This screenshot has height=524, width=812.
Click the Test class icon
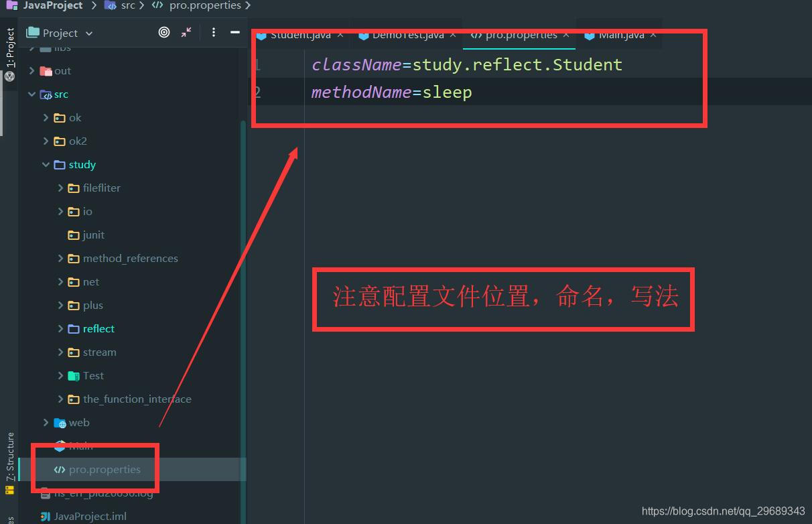tap(74, 375)
